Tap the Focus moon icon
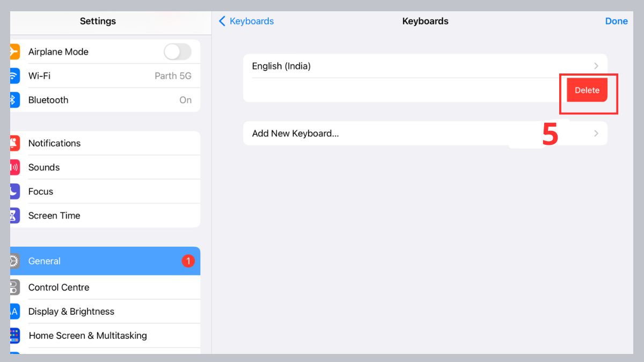 click(x=15, y=191)
